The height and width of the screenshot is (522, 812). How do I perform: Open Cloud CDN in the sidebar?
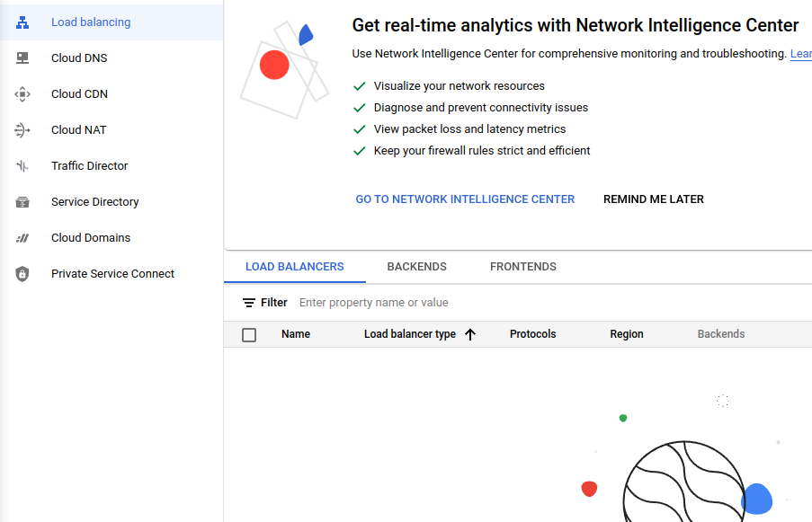point(112,94)
